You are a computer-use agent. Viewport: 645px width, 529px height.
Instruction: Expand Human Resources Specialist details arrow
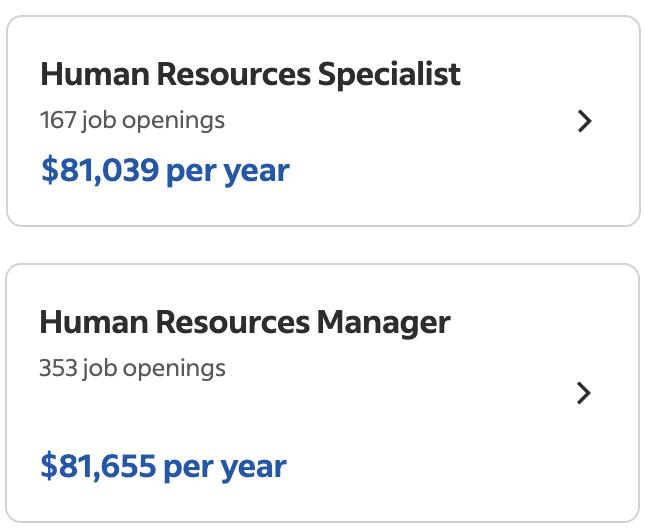585,121
